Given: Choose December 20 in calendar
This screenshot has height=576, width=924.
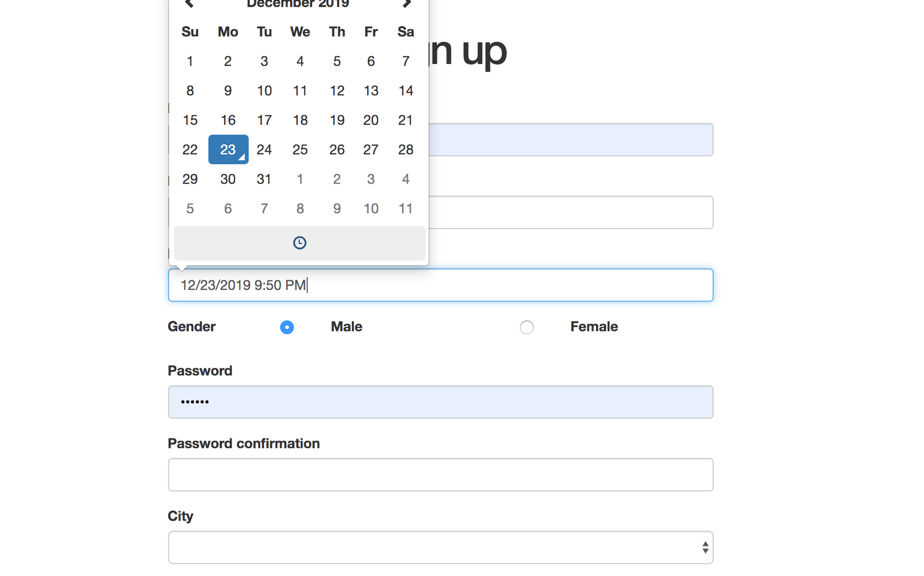Looking at the screenshot, I should [x=371, y=120].
